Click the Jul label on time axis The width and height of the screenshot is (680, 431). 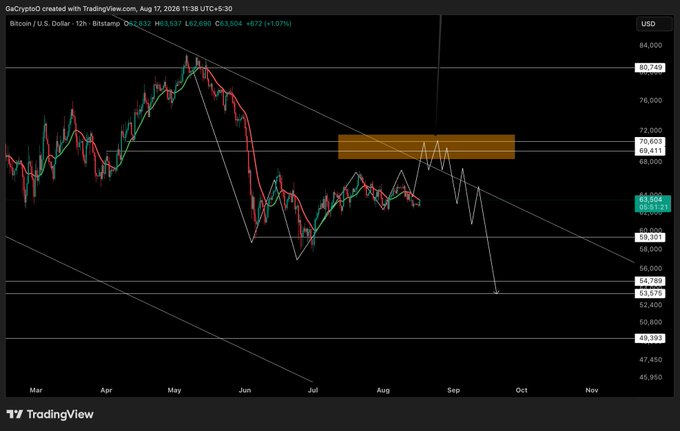(313, 390)
